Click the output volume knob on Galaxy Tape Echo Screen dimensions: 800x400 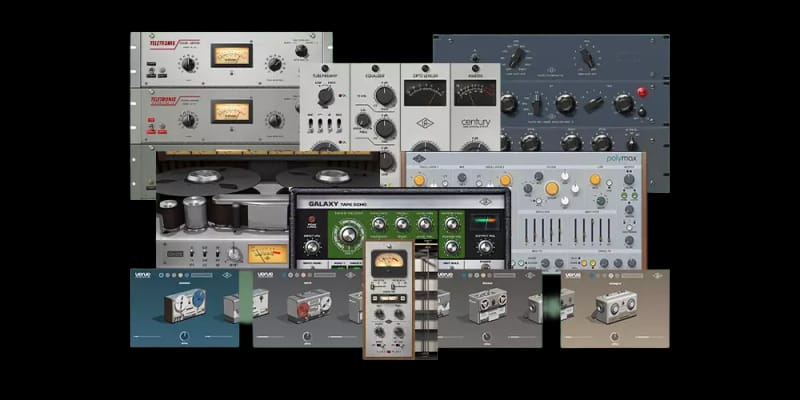485,247
